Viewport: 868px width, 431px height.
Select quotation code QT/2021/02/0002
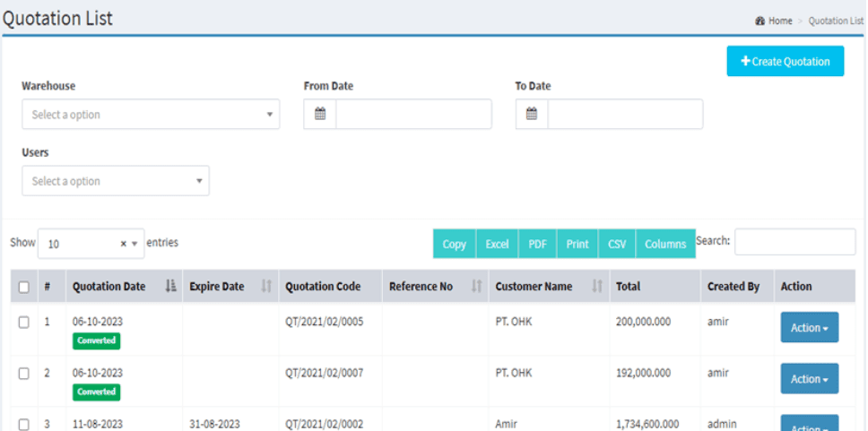325,425
